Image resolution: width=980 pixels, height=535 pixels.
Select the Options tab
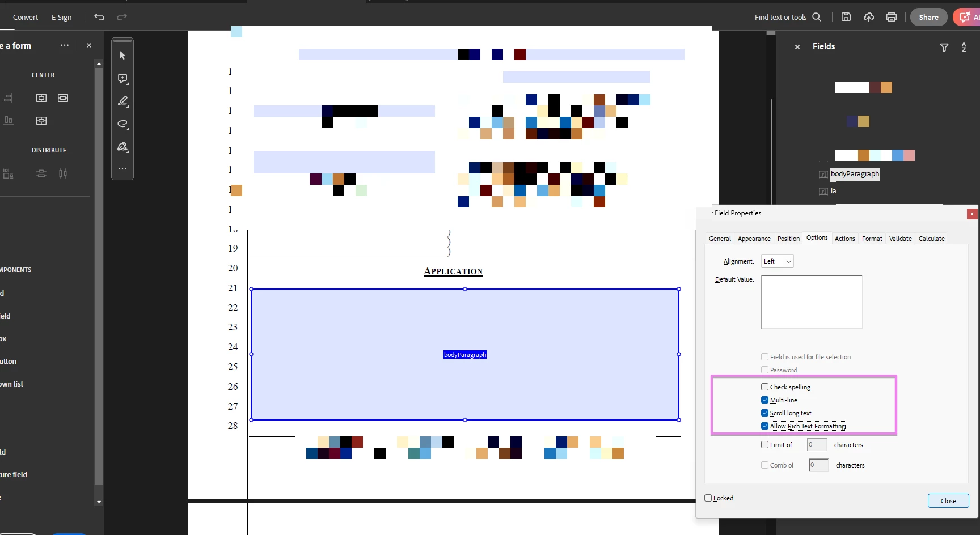pos(817,238)
